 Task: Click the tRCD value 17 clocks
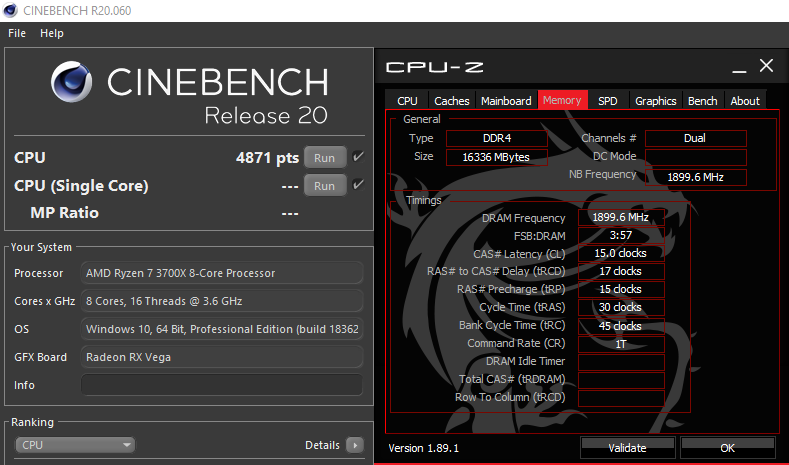click(621, 271)
